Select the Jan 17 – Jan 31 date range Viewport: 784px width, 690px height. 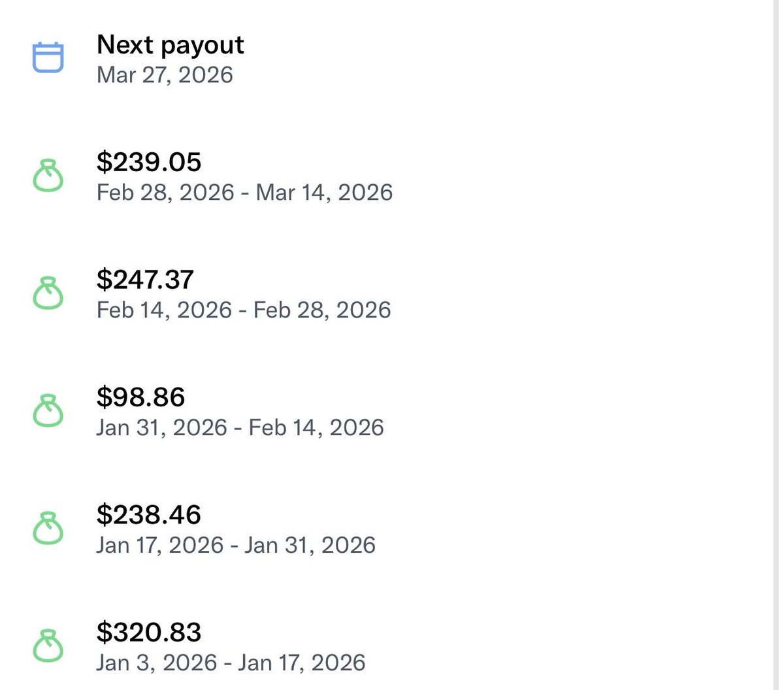coord(236,545)
